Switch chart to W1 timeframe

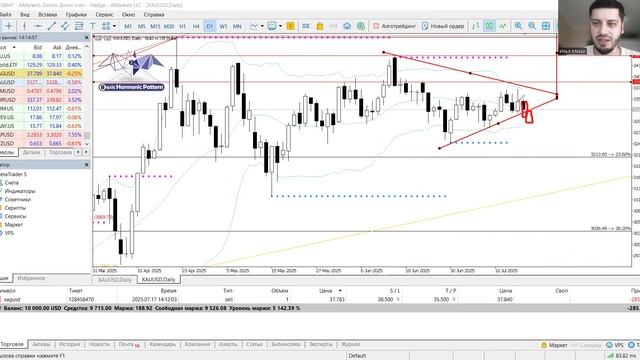[x=223, y=26]
